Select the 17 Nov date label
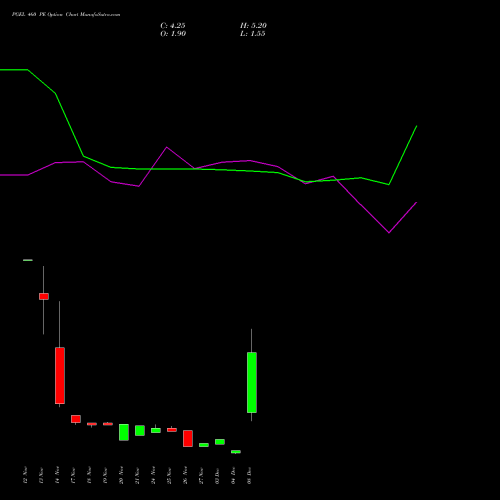The image size is (500, 500). coord(73,475)
